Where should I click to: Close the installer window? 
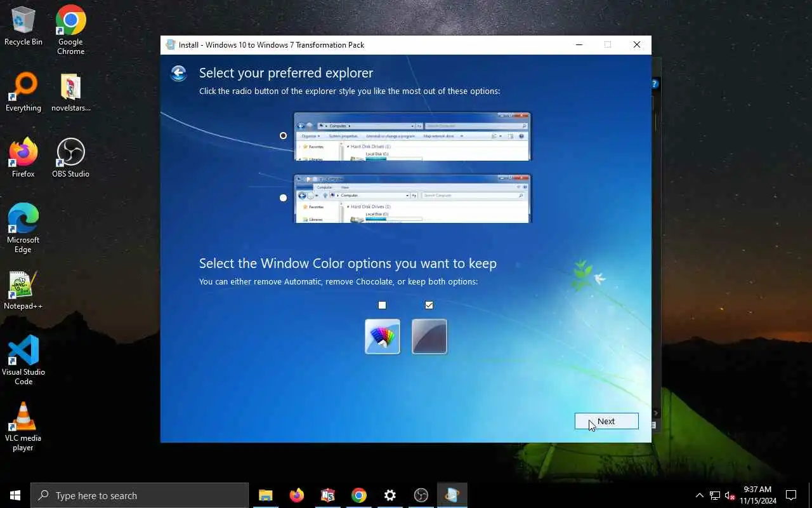pyautogui.click(x=637, y=44)
